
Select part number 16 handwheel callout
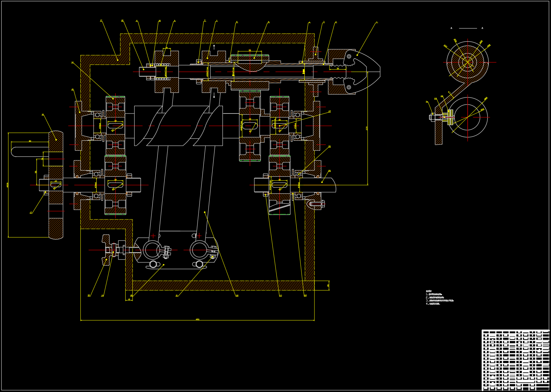pyautogui.click(x=43, y=115)
